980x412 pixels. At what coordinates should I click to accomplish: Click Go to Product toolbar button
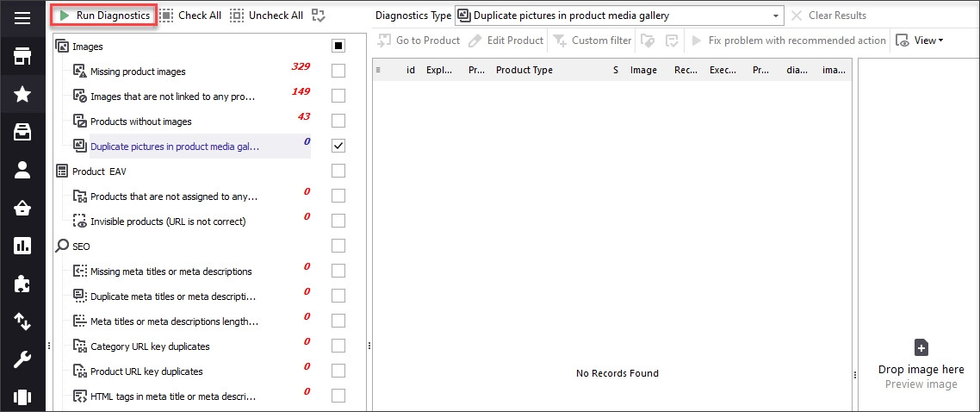(x=419, y=41)
